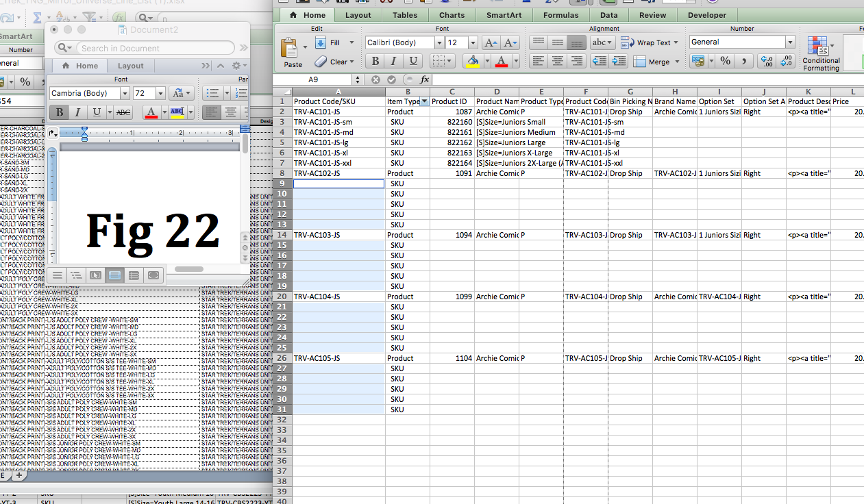Toggle Bold in Excel ribbon
This screenshot has width=864, height=504.
(x=375, y=61)
